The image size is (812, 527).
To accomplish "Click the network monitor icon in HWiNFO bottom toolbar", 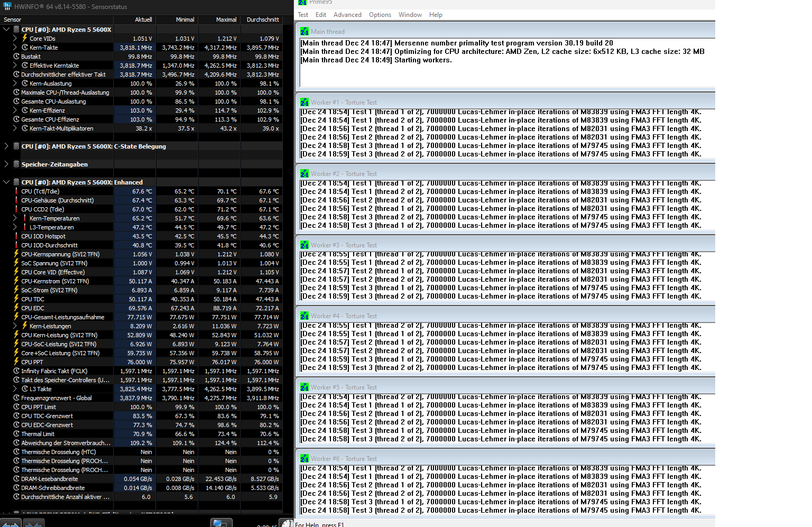I will pos(221,523).
